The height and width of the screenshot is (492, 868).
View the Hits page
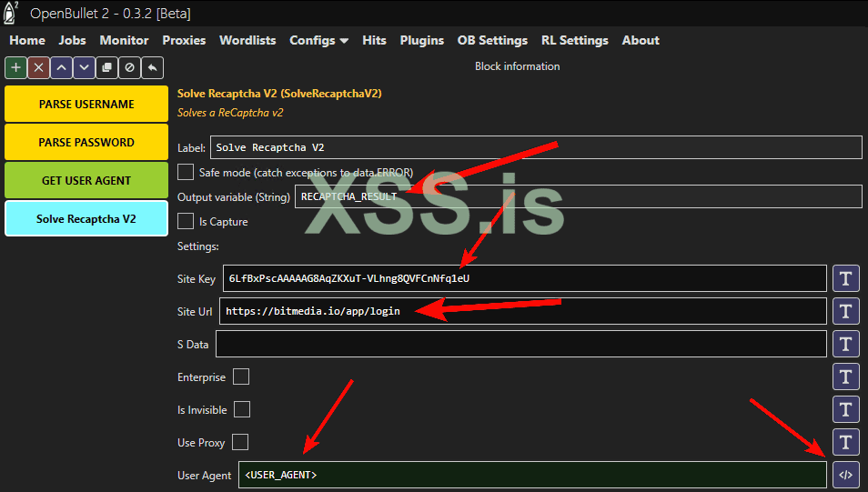(374, 40)
